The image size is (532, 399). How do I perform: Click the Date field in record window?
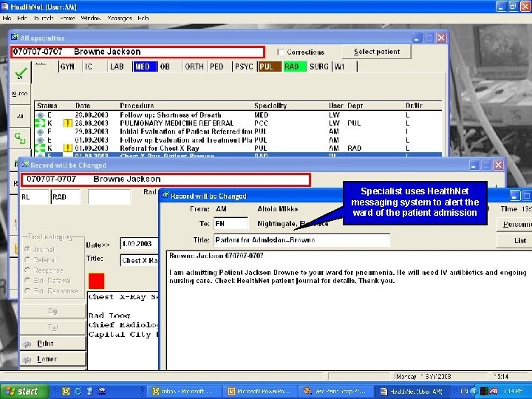[139, 244]
